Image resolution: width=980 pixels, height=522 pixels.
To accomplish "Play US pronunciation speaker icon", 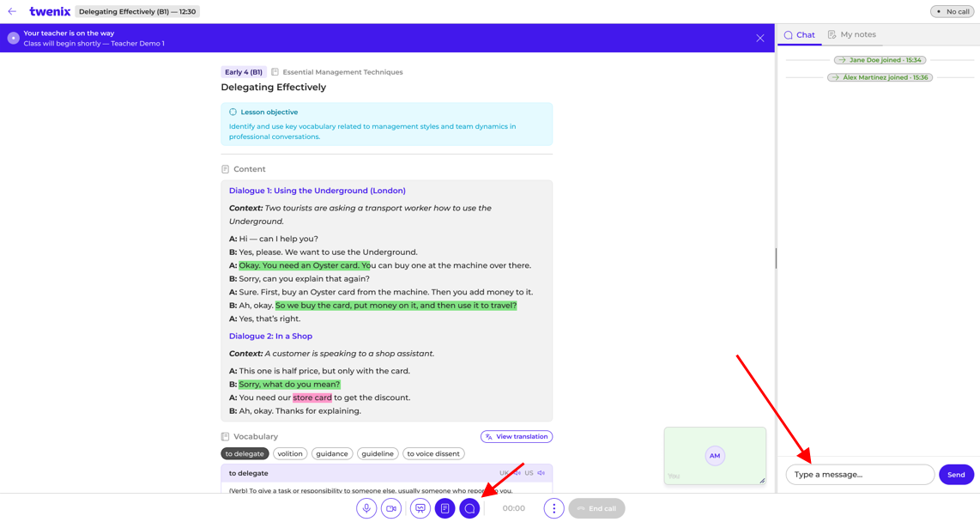I will [541, 473].
